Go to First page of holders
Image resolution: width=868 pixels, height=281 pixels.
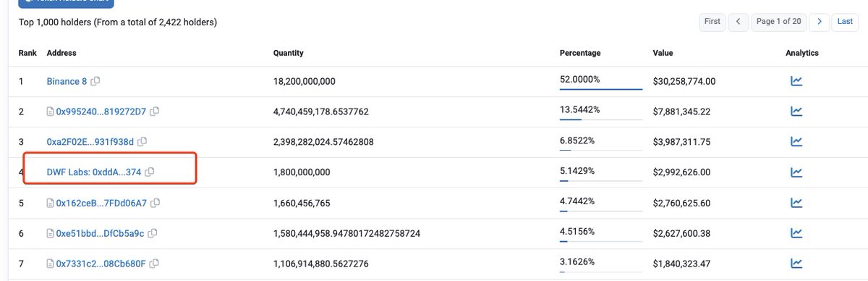(x=712, y=22)
